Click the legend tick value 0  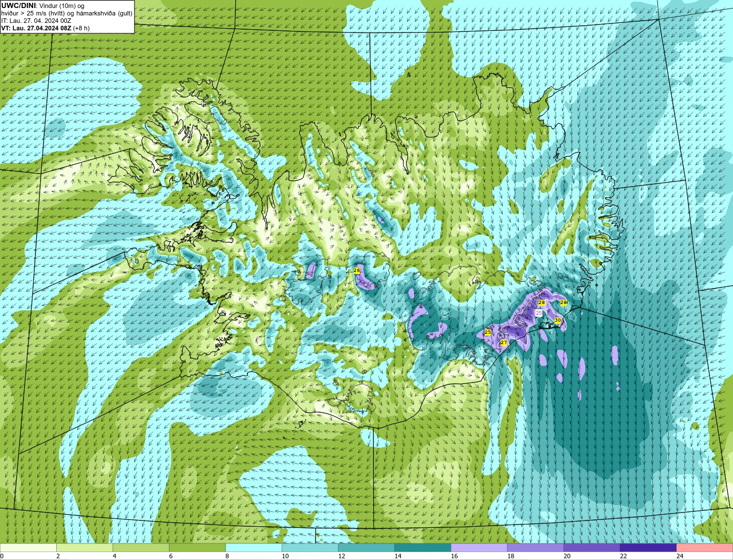pos(2,556)
